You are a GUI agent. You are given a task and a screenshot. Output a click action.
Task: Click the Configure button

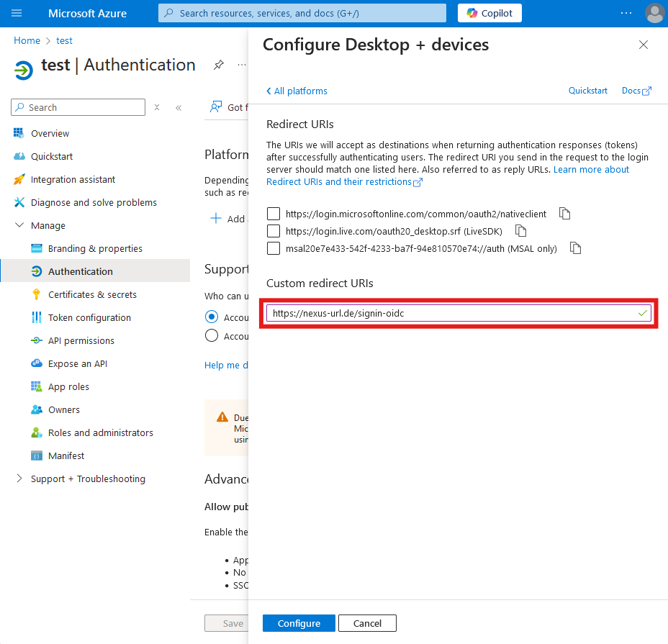(x=299, y=623)
